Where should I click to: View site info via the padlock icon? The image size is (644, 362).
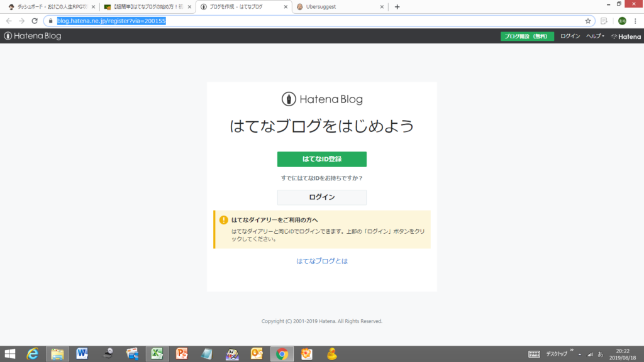click(x=50, y=21)
